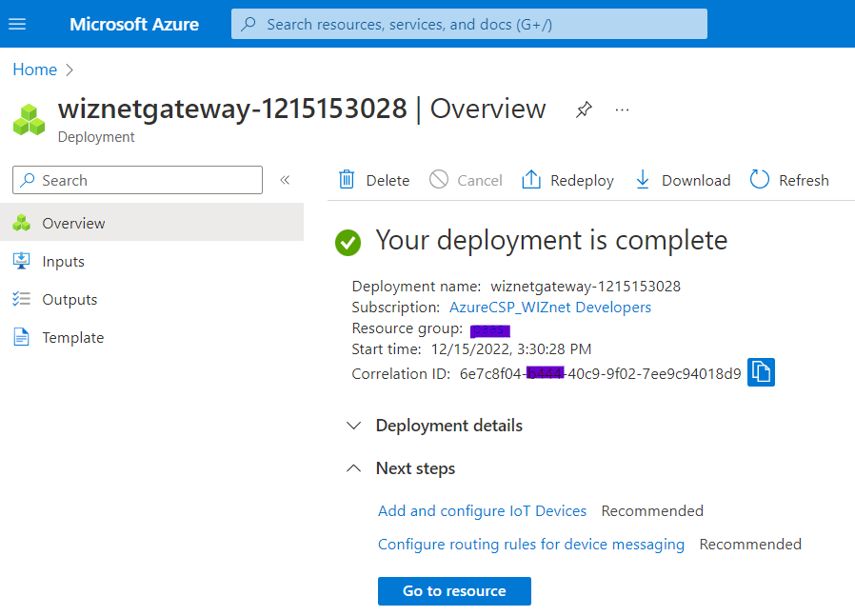Click the 'Your deployment is complete' heading
Screen dimensions: 855x616
[551, 241]
